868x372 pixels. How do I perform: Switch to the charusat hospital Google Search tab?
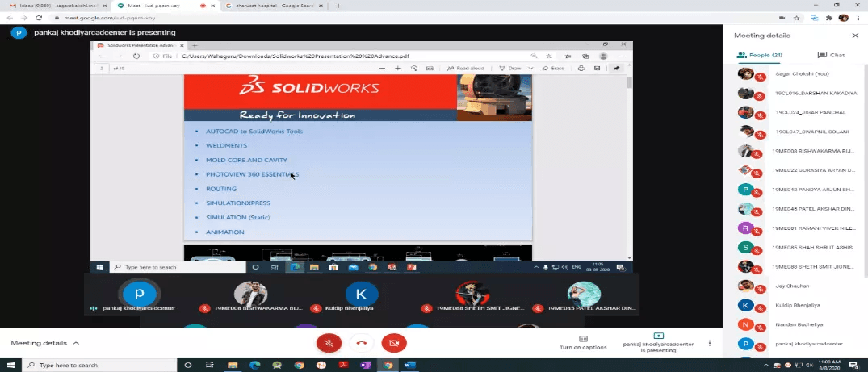(x=272, y=6)
